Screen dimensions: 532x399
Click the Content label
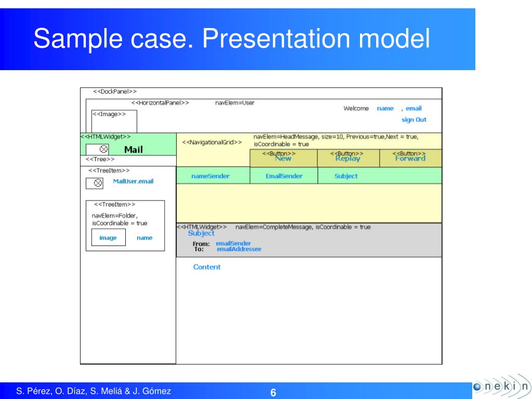click(x=207, y=267)
